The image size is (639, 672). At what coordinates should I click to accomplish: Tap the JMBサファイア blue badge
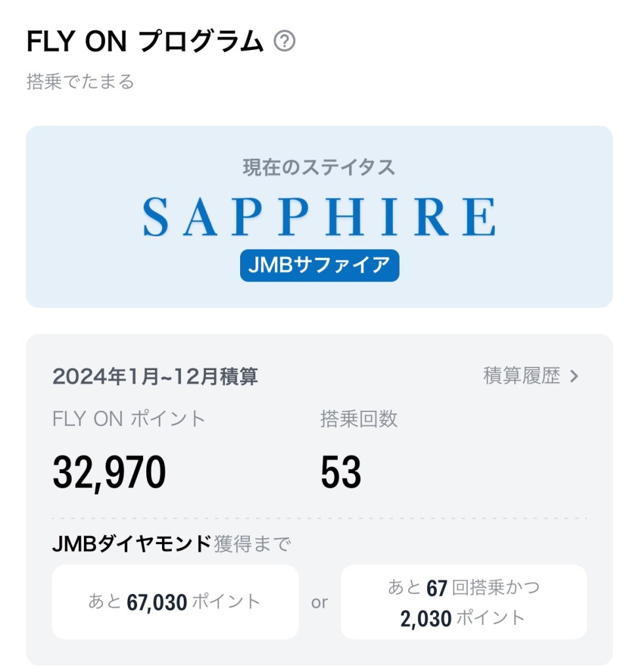[319, 265]
